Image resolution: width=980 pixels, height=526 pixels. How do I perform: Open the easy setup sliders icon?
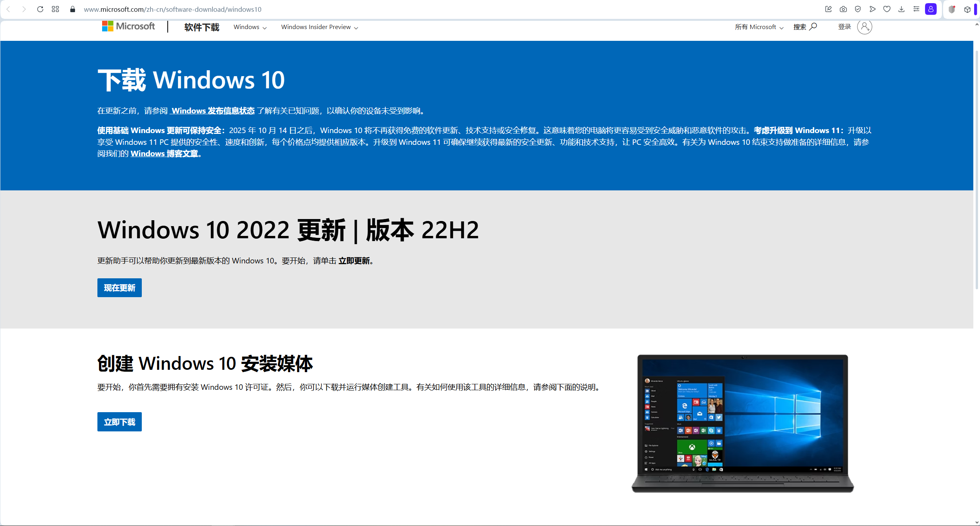pos(916,9)
